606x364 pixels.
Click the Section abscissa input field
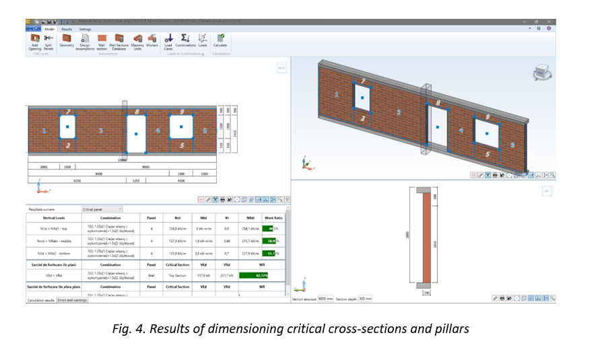(326, 299)
